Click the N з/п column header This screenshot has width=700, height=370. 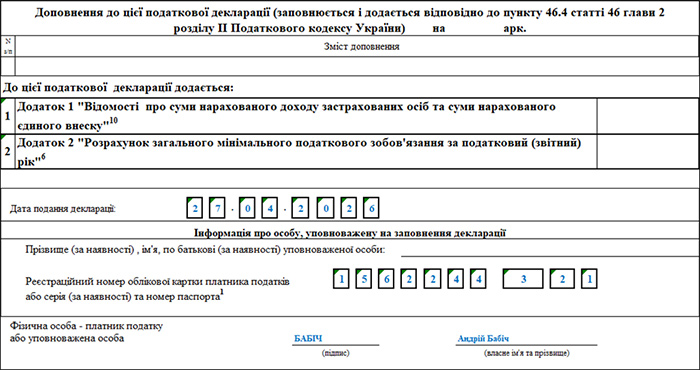(8, 46)
